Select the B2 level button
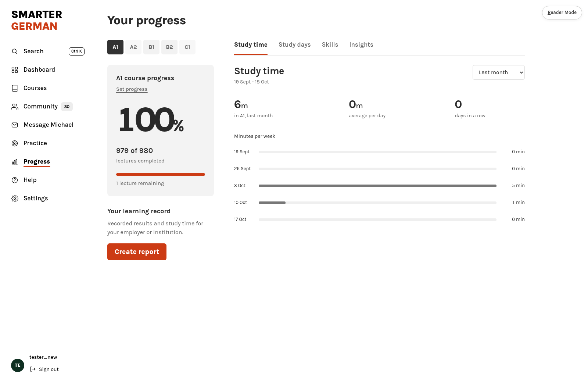 [x=169, y=47]
